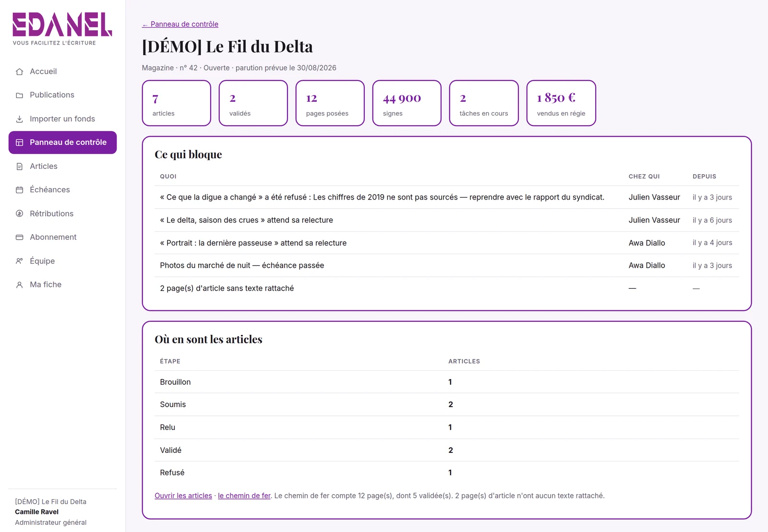
Task: Open the Abonnement page
Action: pos(62,237)
